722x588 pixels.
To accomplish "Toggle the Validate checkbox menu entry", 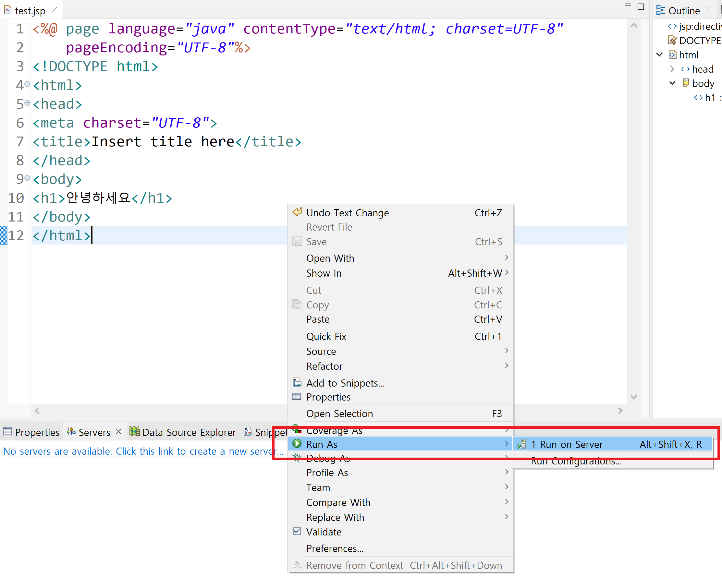I will point(324,532).
